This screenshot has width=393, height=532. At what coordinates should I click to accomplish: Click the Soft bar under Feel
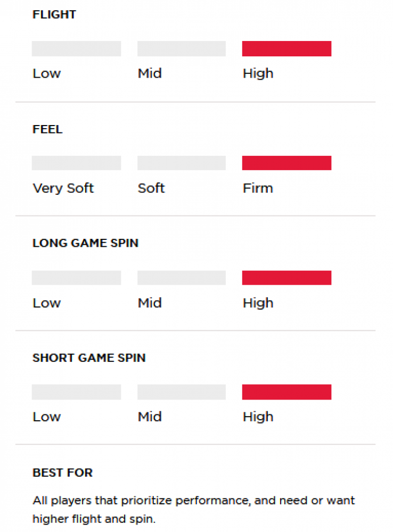click(x=182, y=163)
